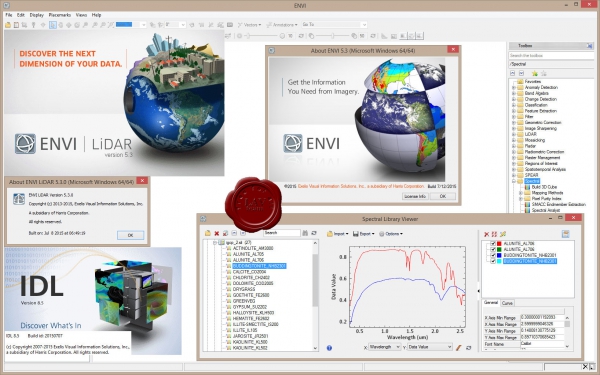Click the Pan hand tool in ENVI toolbar

(x=60, y=25)
